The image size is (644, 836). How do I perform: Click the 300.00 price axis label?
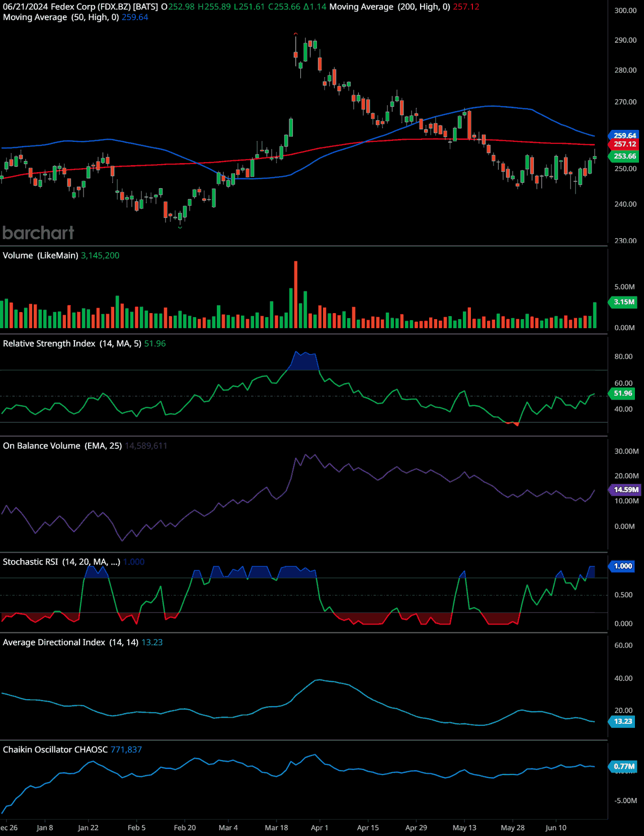click(625, 11)
